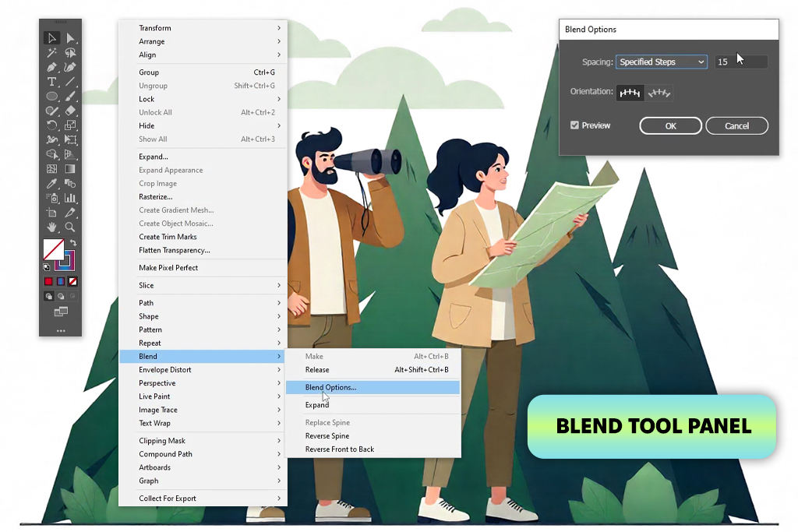Select the Lasso tool

[x=70, y=53]
